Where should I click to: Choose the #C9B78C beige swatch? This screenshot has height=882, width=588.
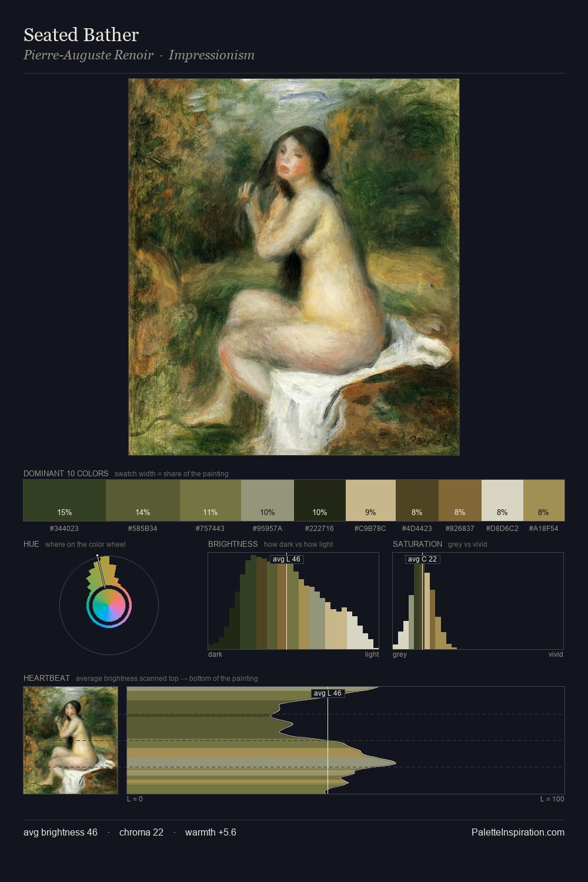click(x=370, y=500)
